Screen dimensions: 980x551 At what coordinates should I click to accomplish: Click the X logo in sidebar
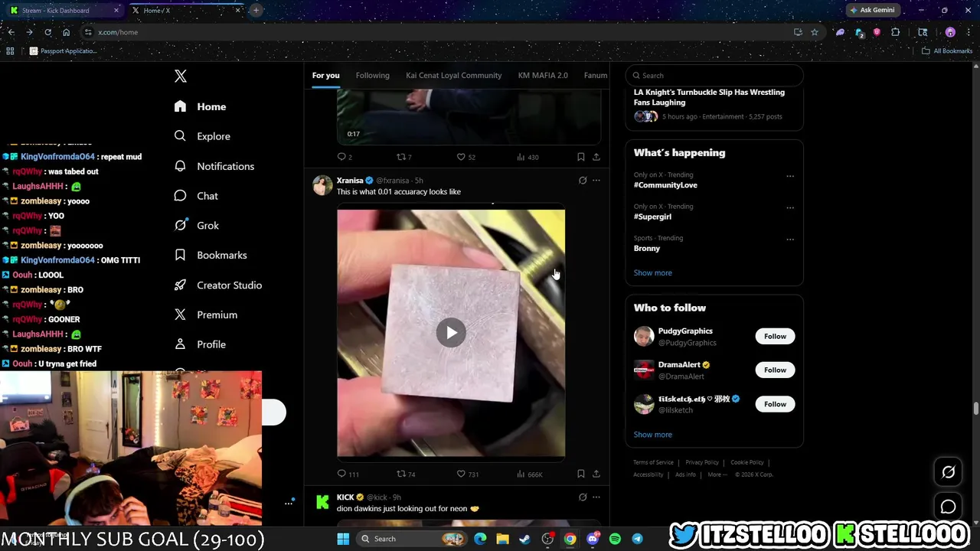pos(181,76)
